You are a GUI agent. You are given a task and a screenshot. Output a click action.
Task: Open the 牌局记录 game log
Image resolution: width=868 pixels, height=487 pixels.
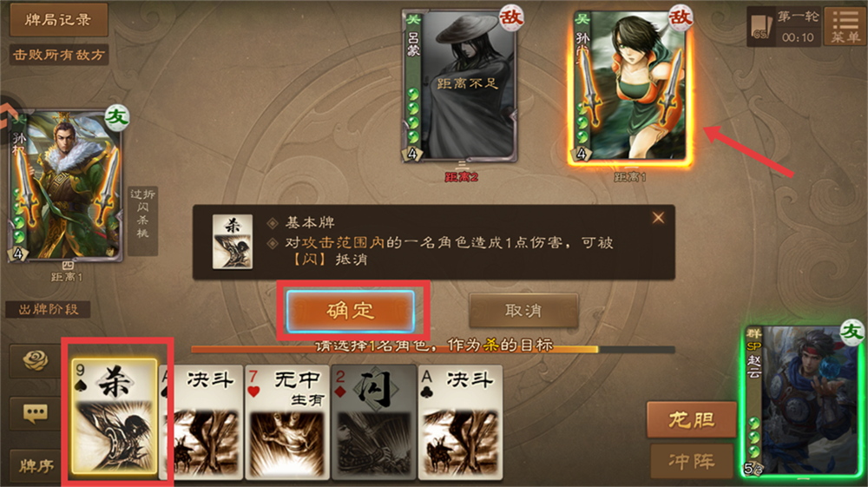tap(59, 20)
